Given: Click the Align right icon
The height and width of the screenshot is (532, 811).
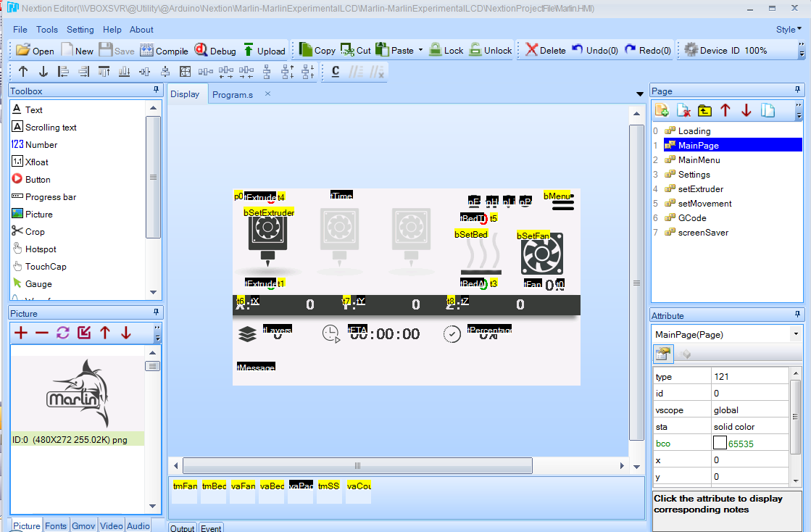Looking at the screenshot, I should coord(84,71).
